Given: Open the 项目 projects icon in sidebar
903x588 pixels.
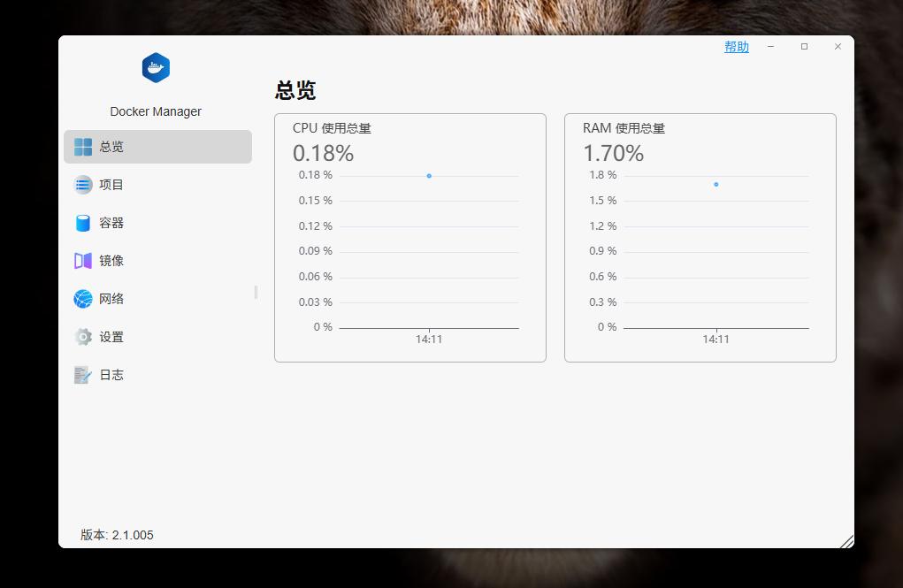Looking at the screenshot, I should pos(83,185).
